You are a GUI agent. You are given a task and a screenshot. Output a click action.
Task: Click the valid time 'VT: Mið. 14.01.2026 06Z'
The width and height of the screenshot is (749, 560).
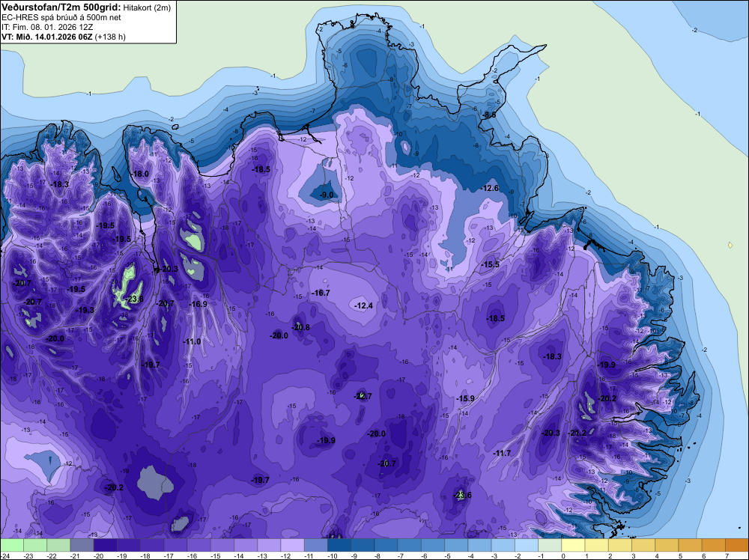46,37
